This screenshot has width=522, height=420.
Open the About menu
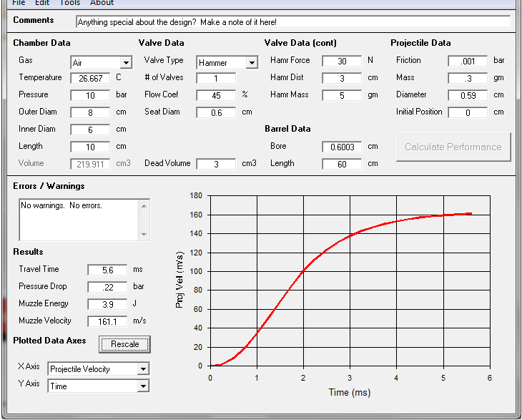tap(102, 3)
